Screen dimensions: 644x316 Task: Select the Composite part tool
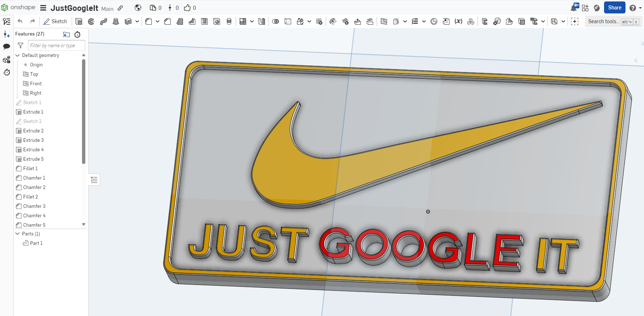[471, 21]
